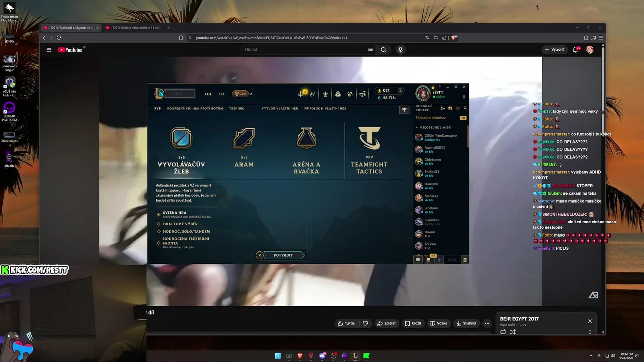Open the YouTube guide hamburger menu
The height and width of the screenshot is (362, 644).
pos(49,50)
